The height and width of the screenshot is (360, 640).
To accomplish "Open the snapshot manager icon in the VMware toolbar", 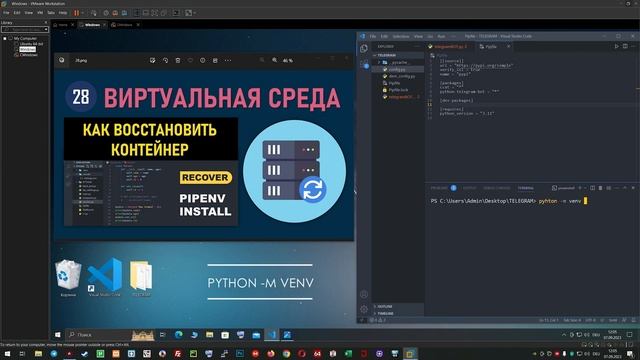I will 124,13.
